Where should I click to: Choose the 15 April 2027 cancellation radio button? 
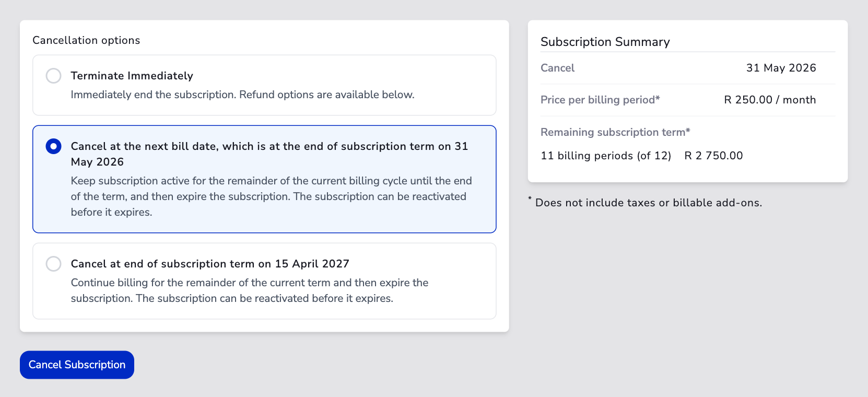53,264
